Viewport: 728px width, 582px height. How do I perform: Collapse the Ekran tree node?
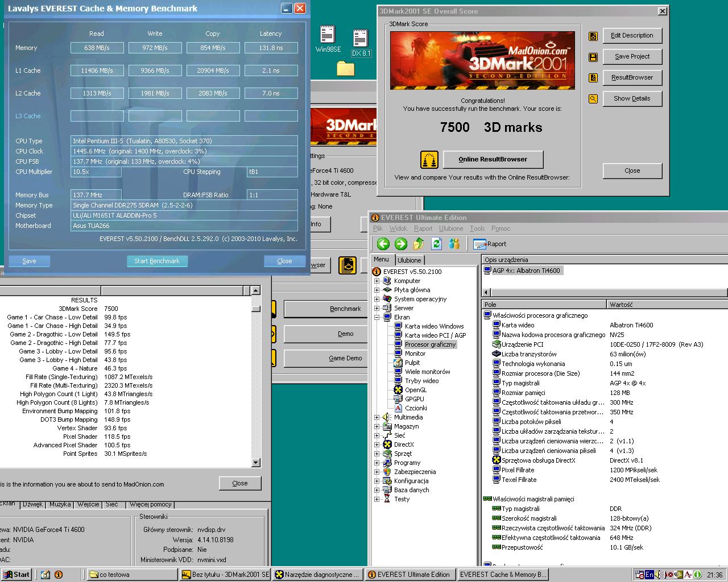point(377,317)
